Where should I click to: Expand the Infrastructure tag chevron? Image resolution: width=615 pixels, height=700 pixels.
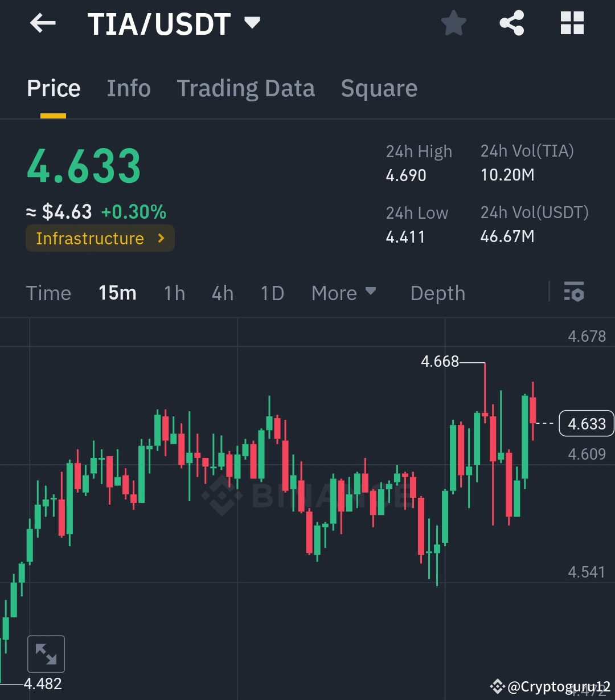point(161,239)
